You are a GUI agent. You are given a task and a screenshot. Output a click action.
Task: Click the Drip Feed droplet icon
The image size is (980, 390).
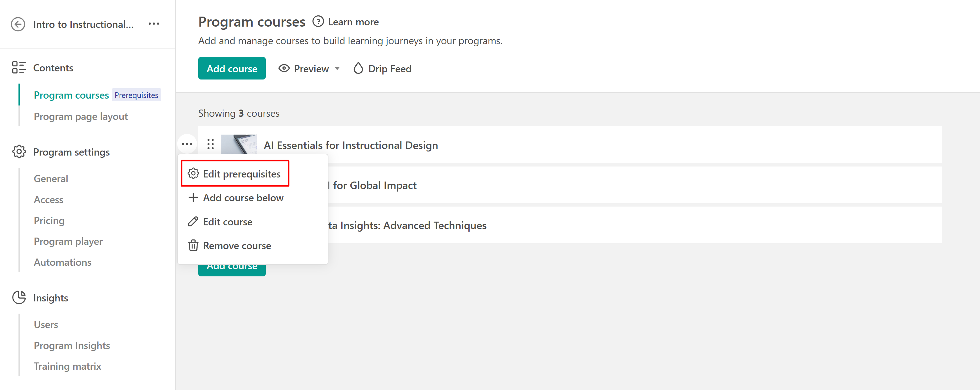click(358, 69)
